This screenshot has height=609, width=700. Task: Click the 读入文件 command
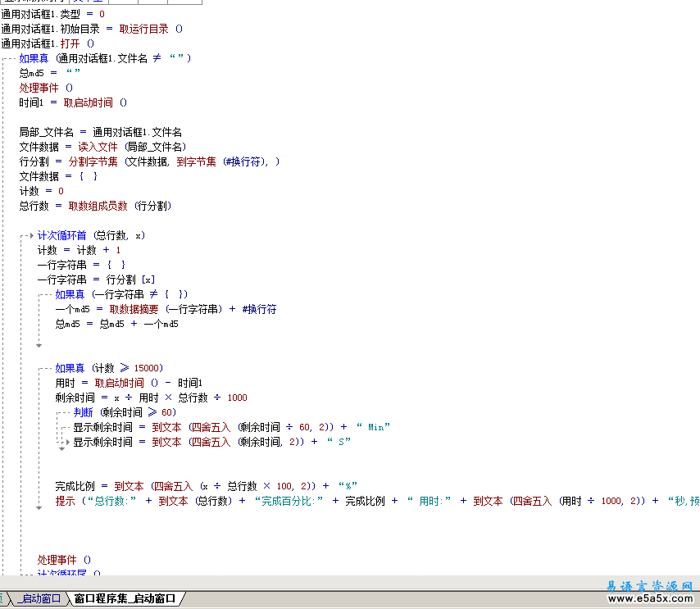pyautogui.click(x=98, y=147)
